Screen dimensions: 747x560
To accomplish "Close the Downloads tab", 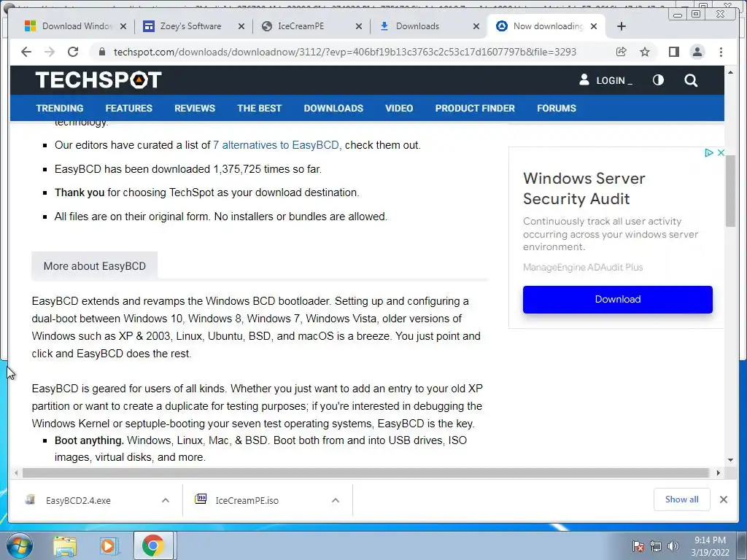I will pos(476,26).
